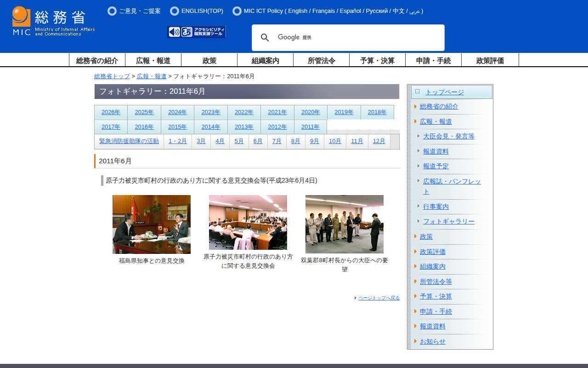Open the 緊急消防援助隊の活動 tab
This screenshot has width=588, height=368.
(129, 141)
